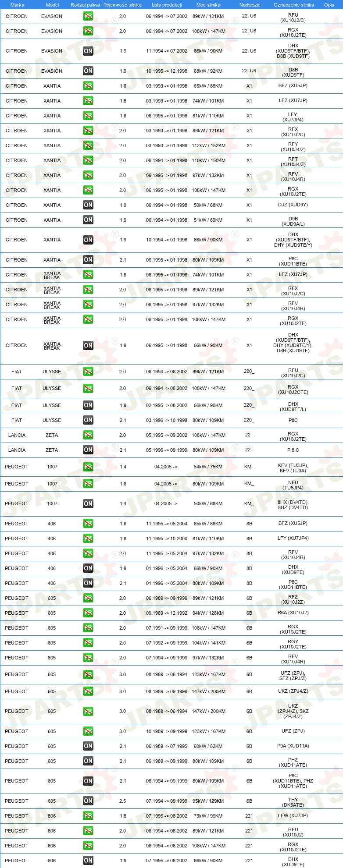This screenshot has height=868, width=343.
Task: Click the diesel ON icon in Peugeot 806 DHX row
Action: tap(88, 861)
